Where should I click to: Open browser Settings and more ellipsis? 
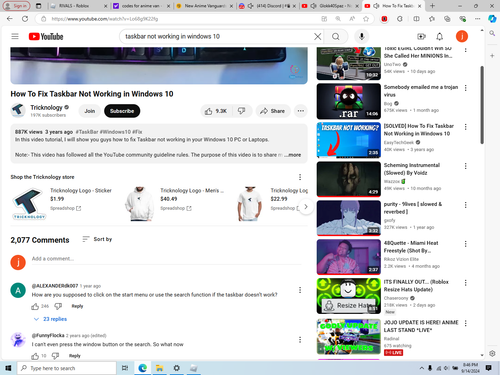(x=477, y=19)
